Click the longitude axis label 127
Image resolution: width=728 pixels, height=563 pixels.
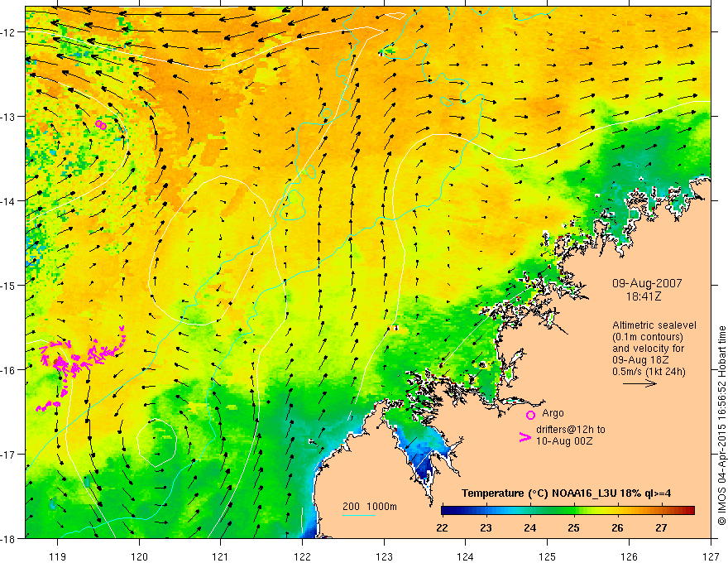[x=711, y=556]
